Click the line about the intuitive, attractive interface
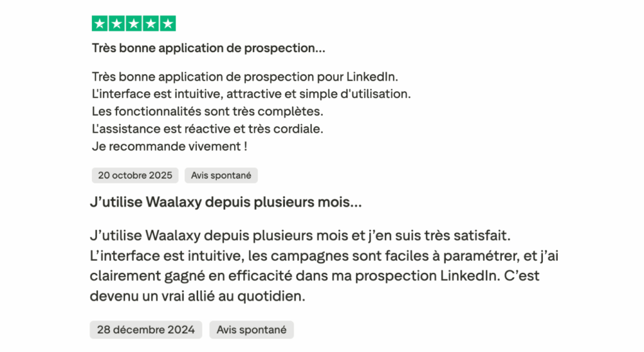This screenshot has width=644, height=352. point(251,95)
